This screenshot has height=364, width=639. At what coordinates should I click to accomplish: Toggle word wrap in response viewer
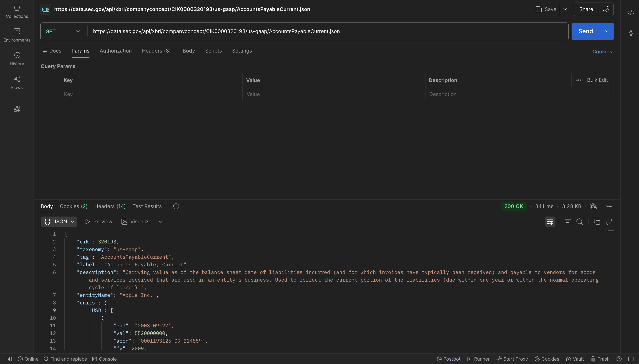coord(550,221)
